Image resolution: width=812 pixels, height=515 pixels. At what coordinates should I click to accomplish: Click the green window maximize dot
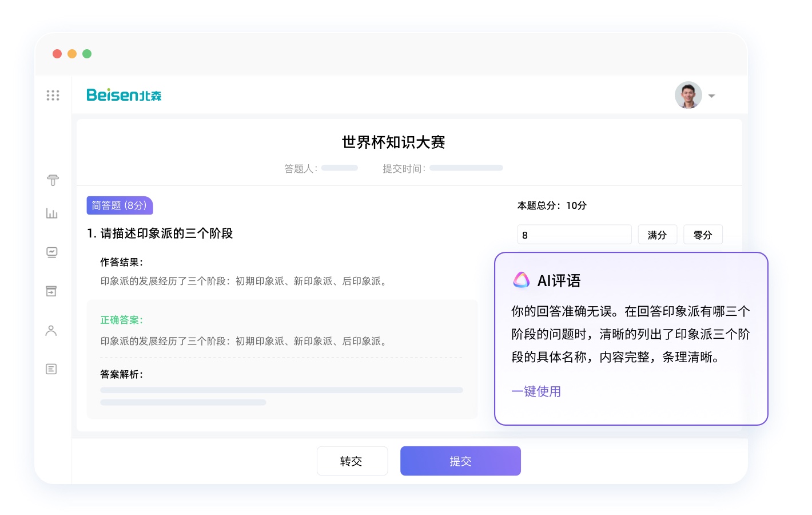[x=87, y=54]
